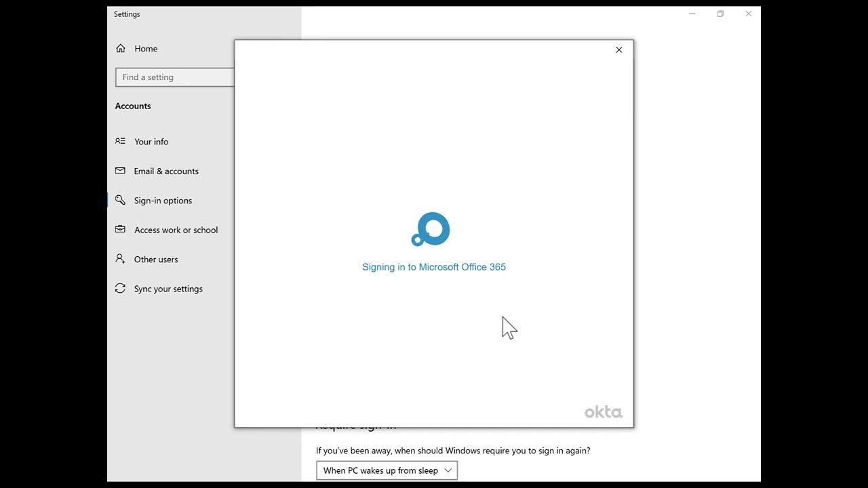This screenshot has height=488, width=868.
Task: Close the Settings window
Action: [x=748, y=14]
